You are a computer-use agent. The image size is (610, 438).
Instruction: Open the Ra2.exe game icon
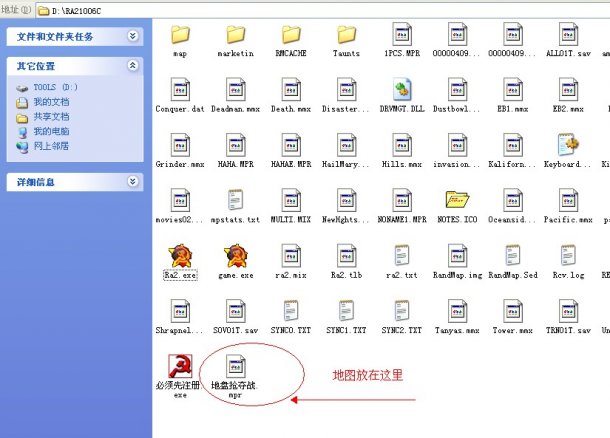[180, 257]
